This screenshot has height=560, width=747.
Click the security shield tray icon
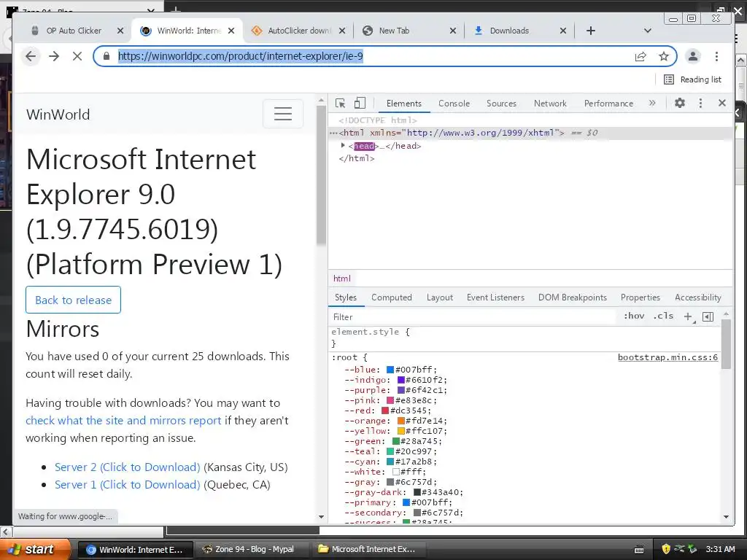pos(666,549)
